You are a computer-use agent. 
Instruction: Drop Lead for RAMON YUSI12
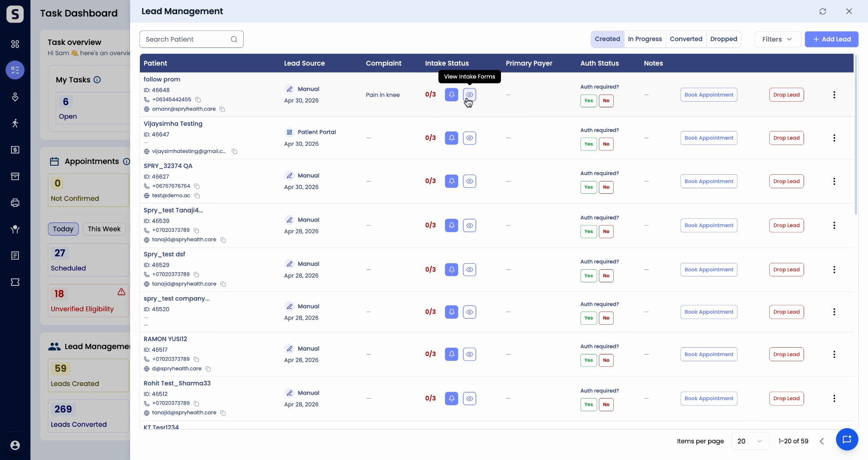click(786, 354)
